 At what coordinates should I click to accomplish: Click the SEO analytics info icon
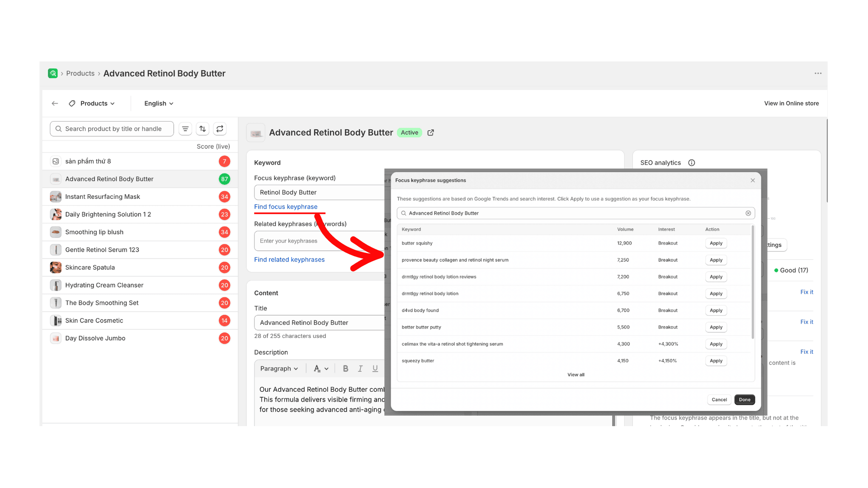[x=691, y=163]
